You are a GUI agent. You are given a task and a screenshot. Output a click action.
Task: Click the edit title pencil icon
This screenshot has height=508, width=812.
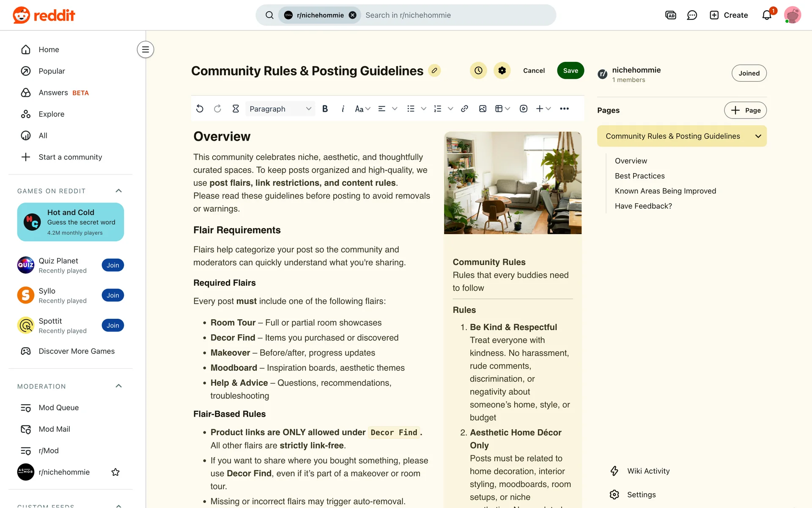click(434, 71)
